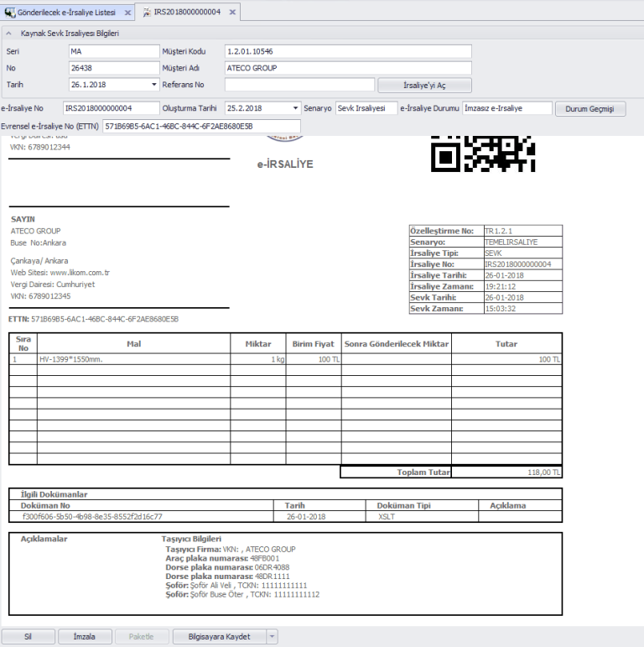Click the e-İrsaliye Durumu field
Image resolution: width=644 pixels, height=647 pixels.
(506, 109)
